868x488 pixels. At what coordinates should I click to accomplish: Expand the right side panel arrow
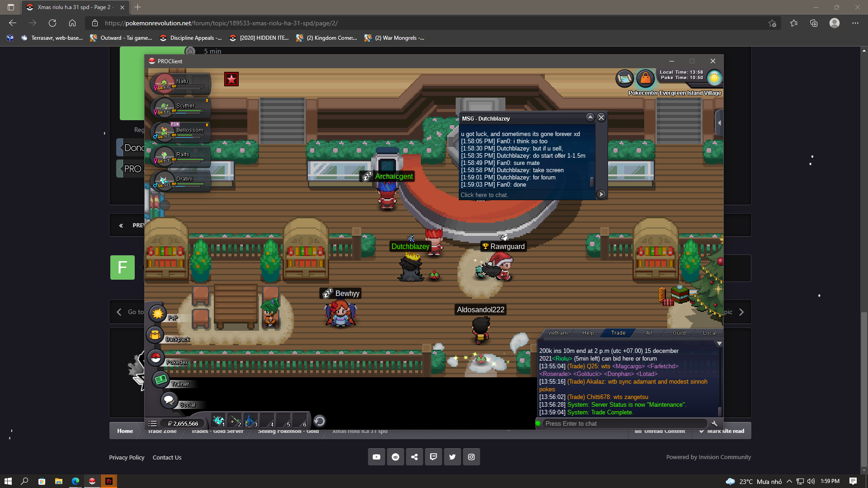pos(719,123)
